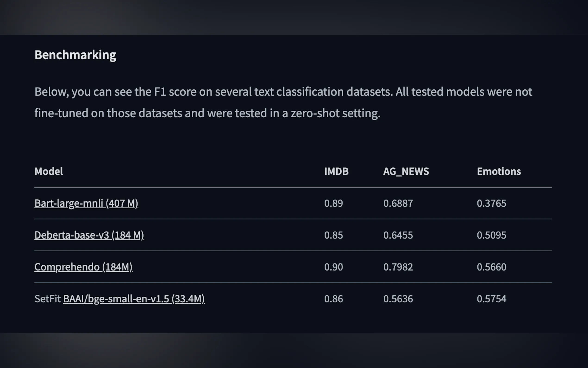Select Comprehendo AG_NEWS score 0.7982
This screenshot has height=368, width=588.
[x=398, y=267]
